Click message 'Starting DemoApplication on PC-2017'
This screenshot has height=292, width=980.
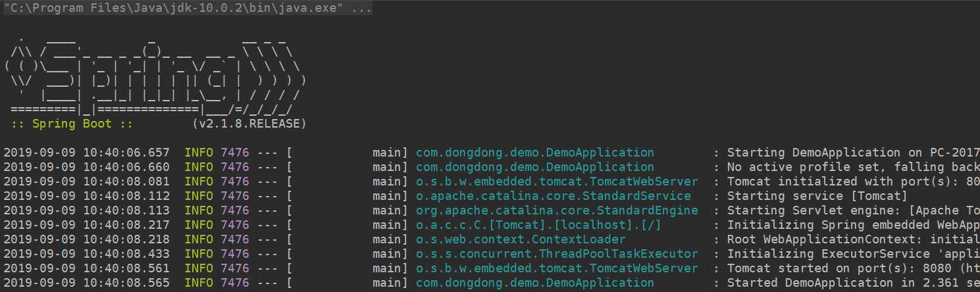point(853,153)
